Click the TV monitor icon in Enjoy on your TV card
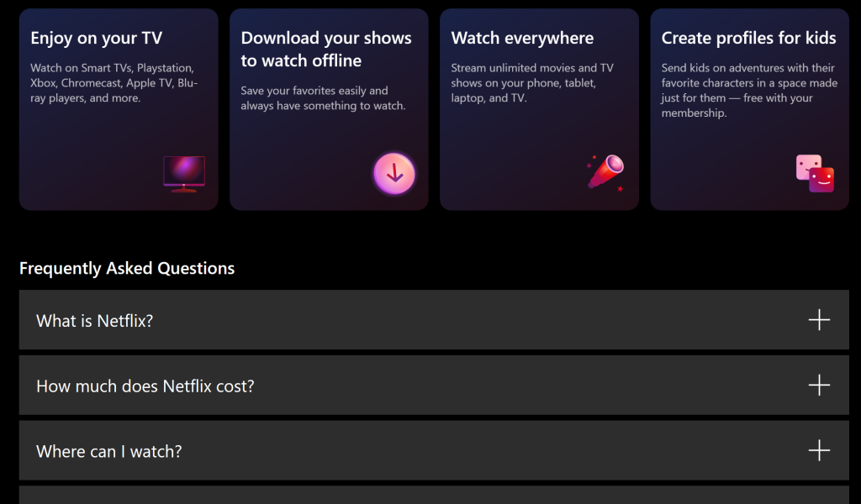 [184, 174]
